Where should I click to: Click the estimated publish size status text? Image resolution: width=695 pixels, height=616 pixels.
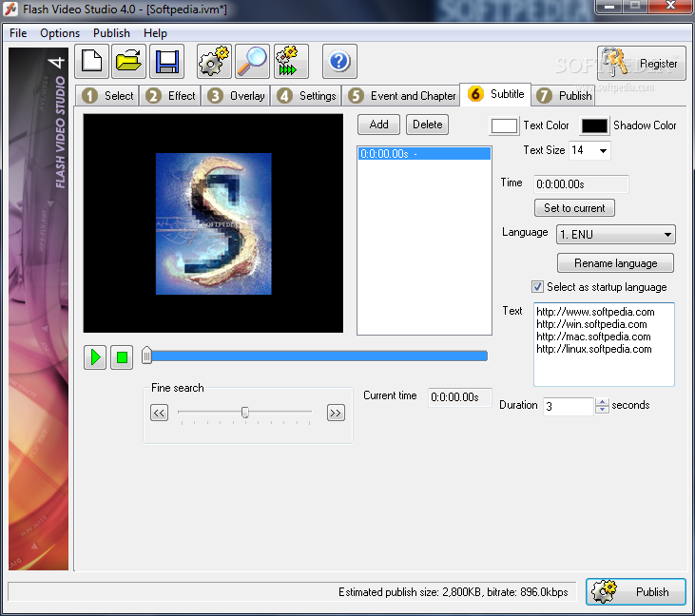tap(453, 592)
